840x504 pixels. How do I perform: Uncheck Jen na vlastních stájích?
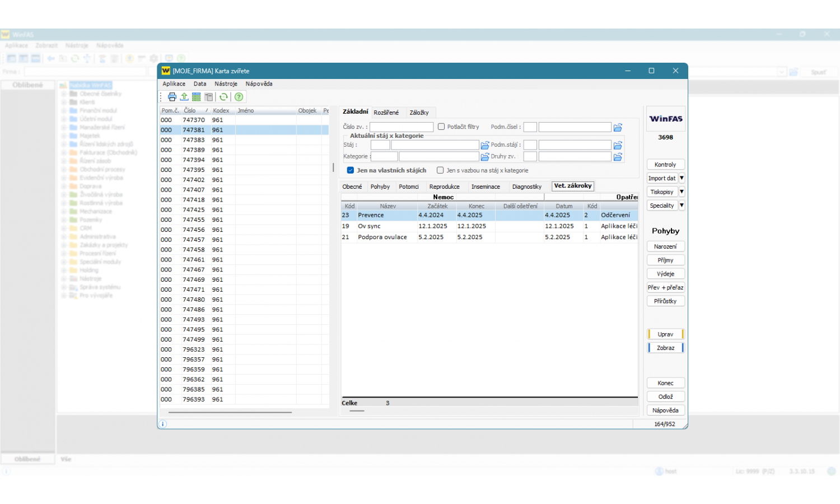(x=351, y=170)
